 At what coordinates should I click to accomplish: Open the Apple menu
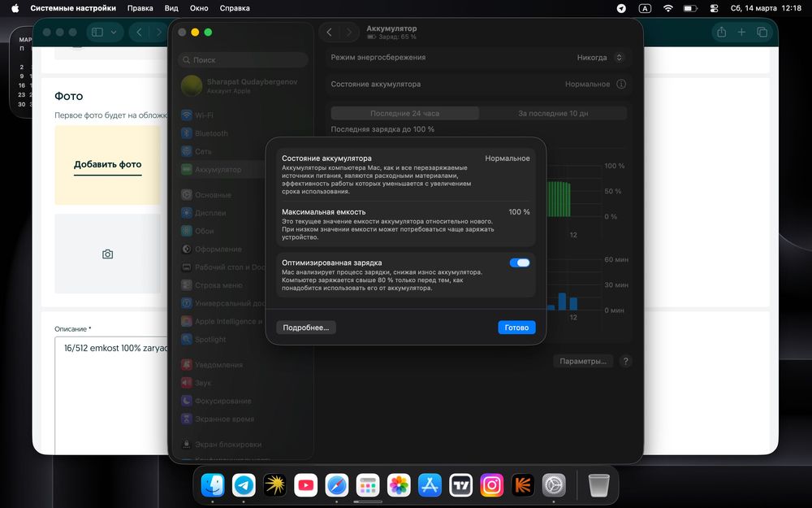15,8
